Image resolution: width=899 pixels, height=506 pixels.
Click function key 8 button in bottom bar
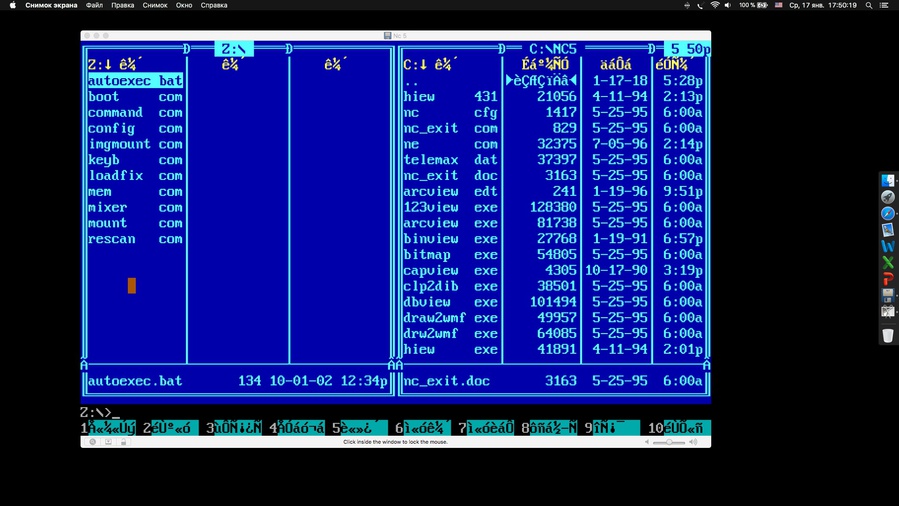549,427
